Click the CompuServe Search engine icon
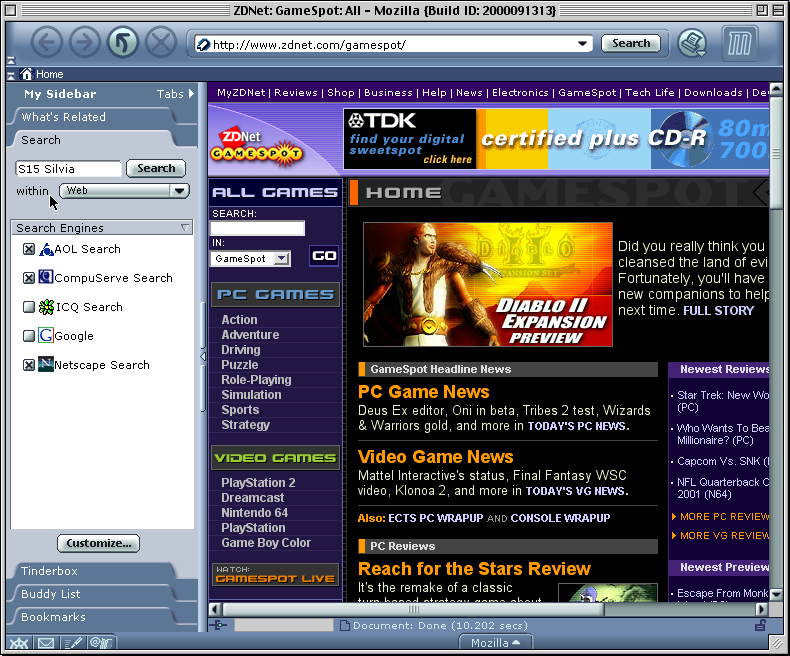The width and height of the screenshot is (790, 656). click(x=46, y=277)
